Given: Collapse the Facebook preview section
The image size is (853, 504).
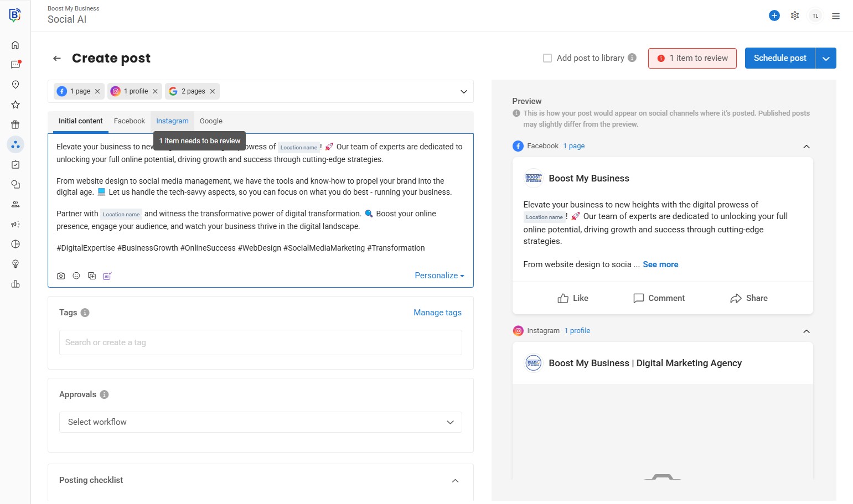Looking at the screenshot, I should click(807, 147).
